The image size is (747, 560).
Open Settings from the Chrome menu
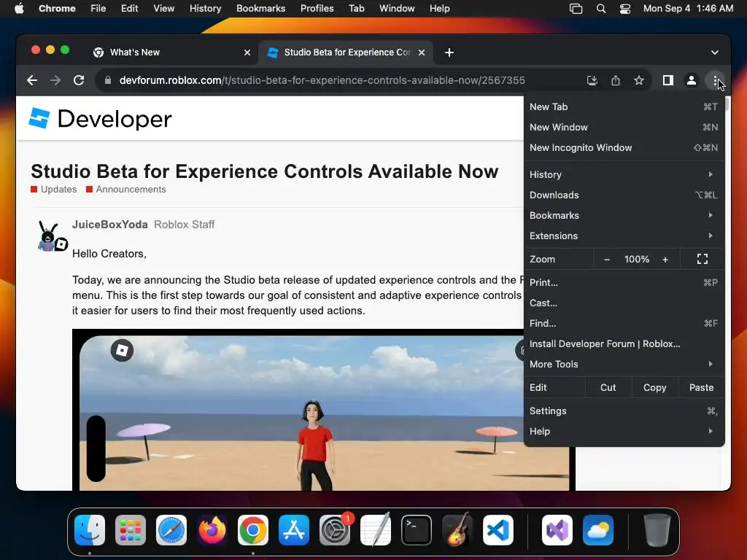click(624, 411)
